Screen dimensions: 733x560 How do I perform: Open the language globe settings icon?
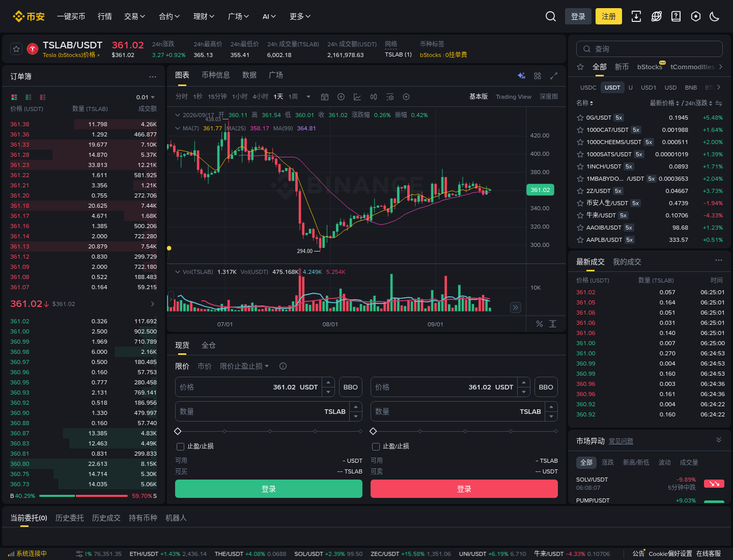[657, 16]
